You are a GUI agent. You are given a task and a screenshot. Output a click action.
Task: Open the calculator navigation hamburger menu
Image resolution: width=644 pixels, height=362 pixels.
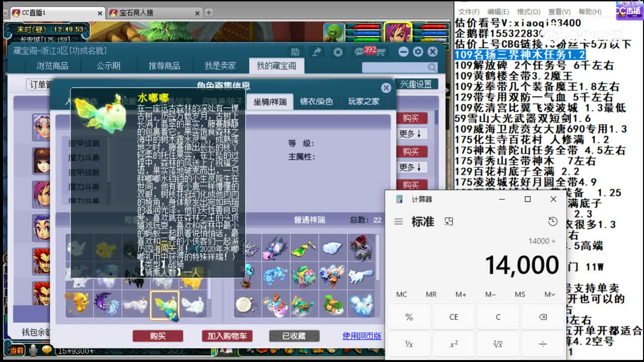[x=398, y=222]
